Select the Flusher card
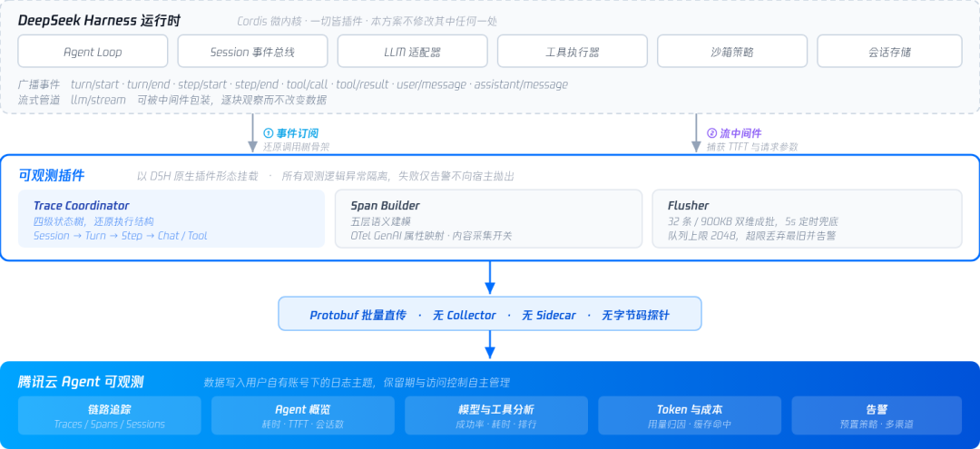 [807, 219]
